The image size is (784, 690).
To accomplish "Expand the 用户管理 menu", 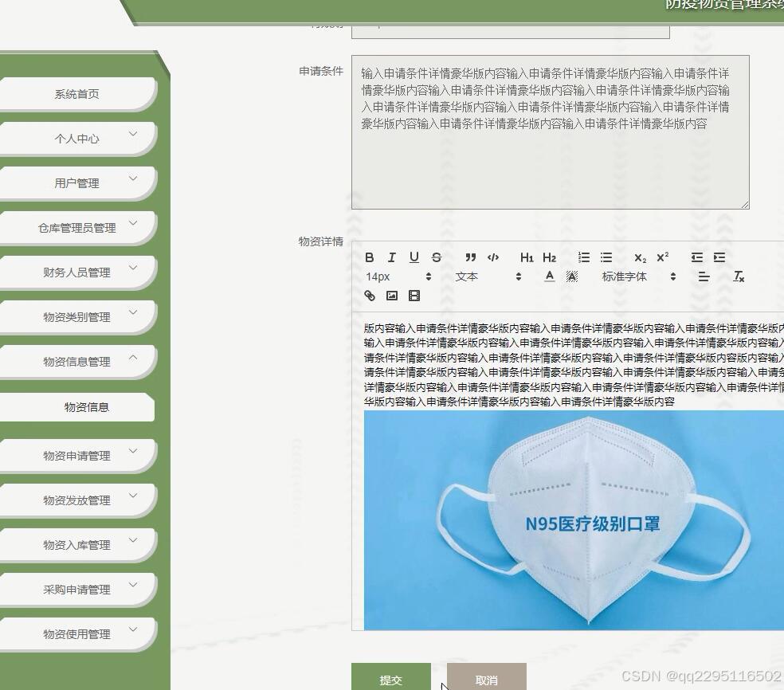I will coord(76,183).
